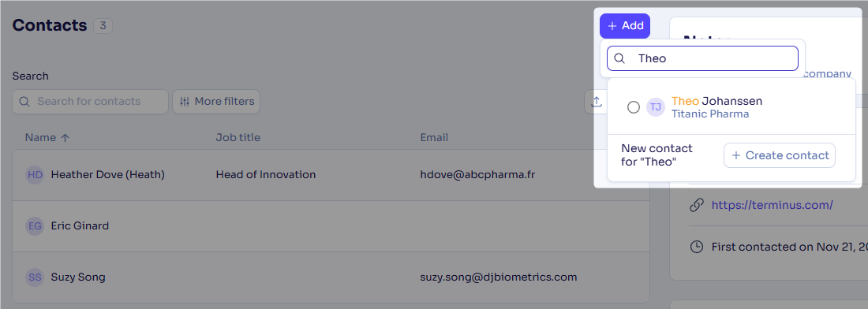Viewport: 868px width, 309px height.
Task: Click the Add button with plus icon
Action: click(x=624, y=26)
